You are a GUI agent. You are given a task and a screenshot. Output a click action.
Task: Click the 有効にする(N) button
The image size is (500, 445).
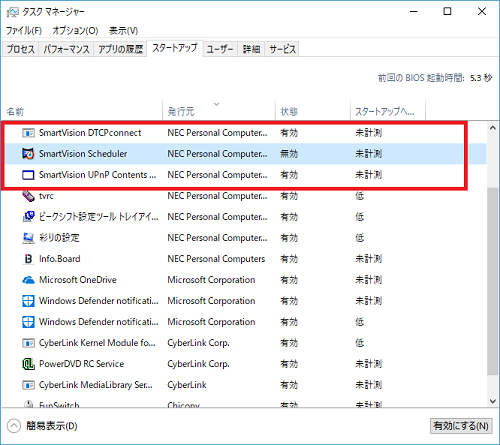[461, 426]
